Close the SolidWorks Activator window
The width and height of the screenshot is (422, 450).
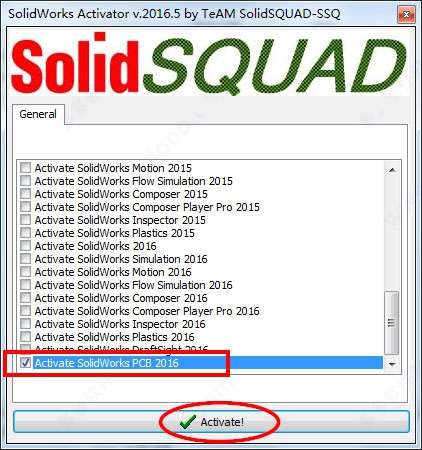tap(406, 14)
